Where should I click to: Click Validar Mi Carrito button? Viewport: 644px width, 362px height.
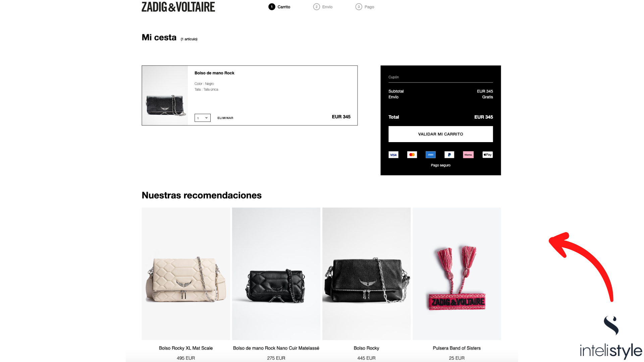[x=441, y=134]
